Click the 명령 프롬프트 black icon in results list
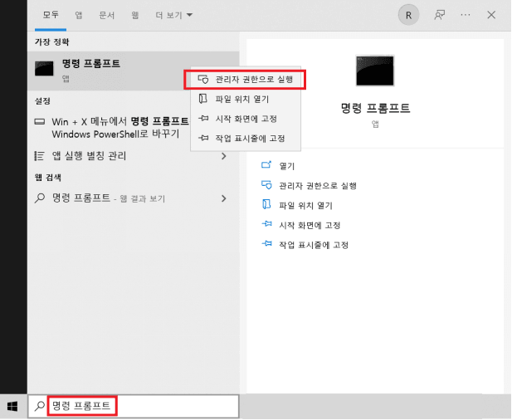This screenshot has width=512, height=420. coord(44,69)
